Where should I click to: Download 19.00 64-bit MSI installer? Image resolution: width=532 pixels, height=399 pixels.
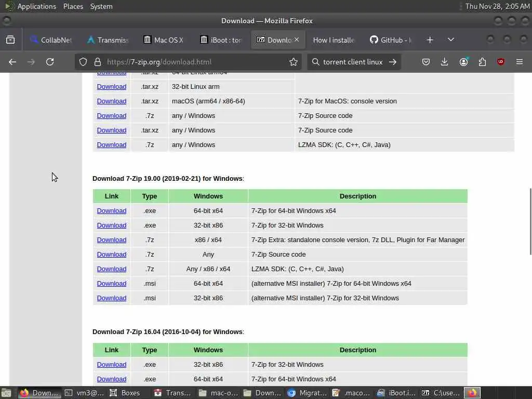pos(112,284)
